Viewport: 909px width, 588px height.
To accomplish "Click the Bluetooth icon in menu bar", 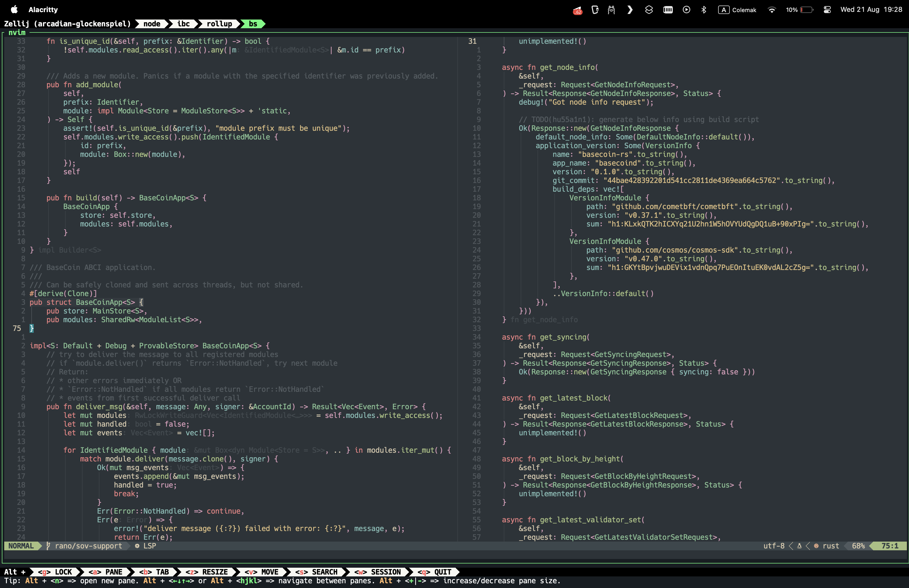I will tap(704, 10).
